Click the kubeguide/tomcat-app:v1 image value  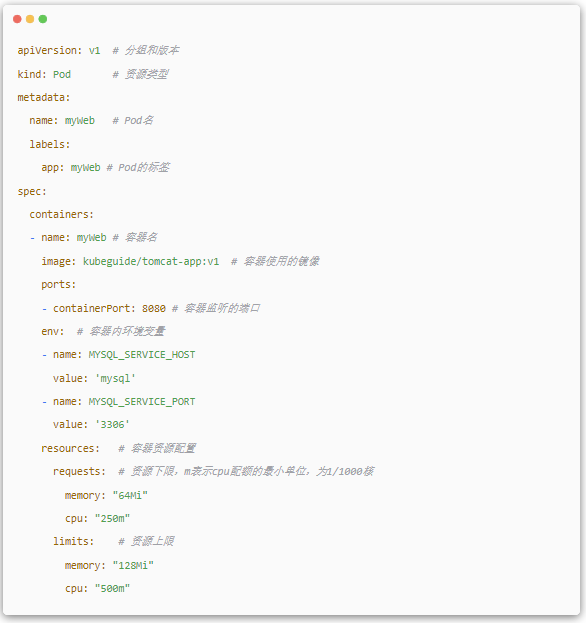(x=151, y=261)
